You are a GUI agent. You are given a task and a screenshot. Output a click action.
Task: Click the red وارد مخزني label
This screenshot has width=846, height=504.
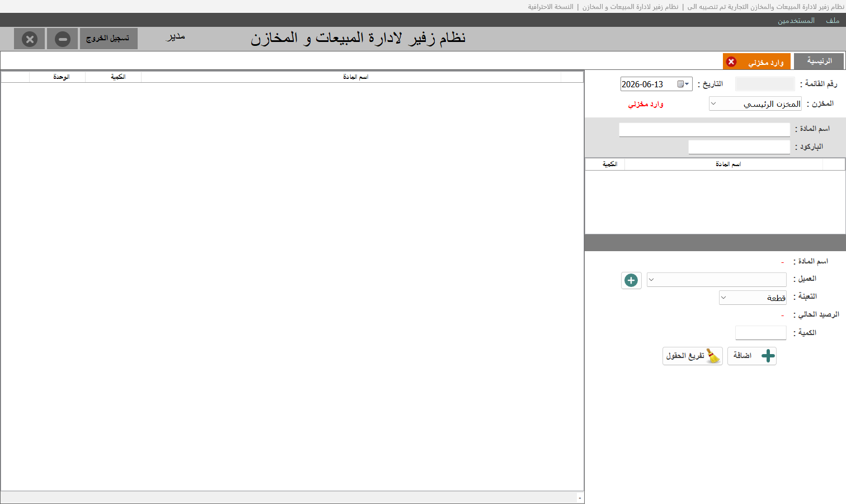tap(646, 104)
